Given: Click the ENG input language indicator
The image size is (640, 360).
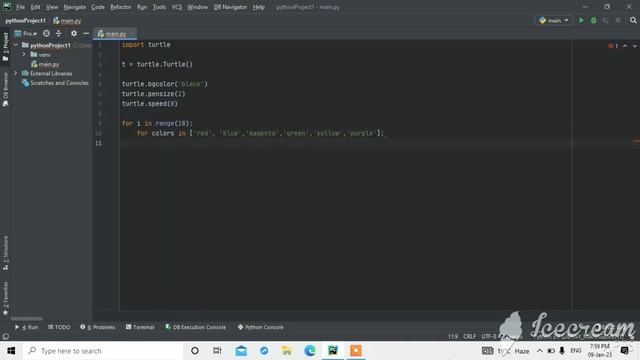Looking at the screenshot, I should click(576, 351).
